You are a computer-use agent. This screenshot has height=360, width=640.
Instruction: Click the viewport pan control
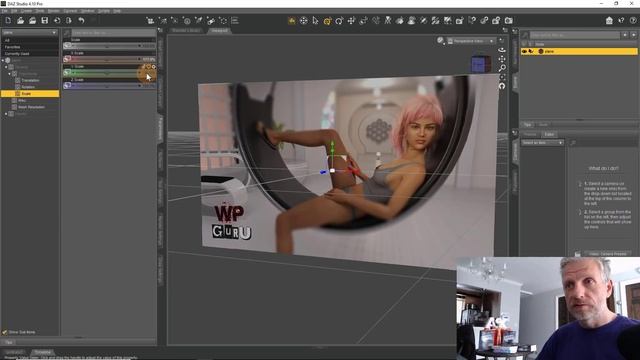[x=502, y=59]
